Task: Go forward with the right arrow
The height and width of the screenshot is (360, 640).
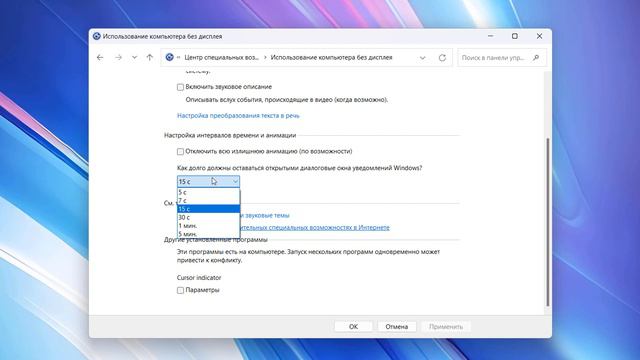Action: (118, 58)
